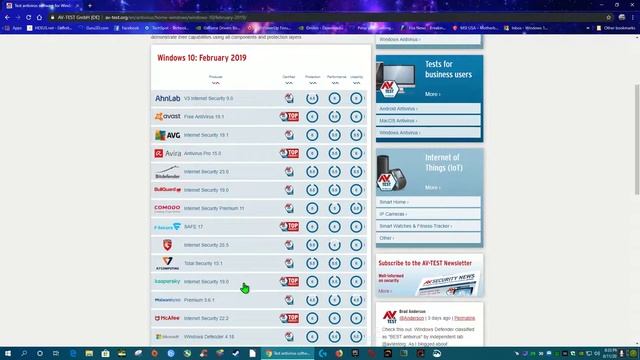Sort table by Protection column arrows
Viewport: 640px width, 360px height.
coord(313,83)
